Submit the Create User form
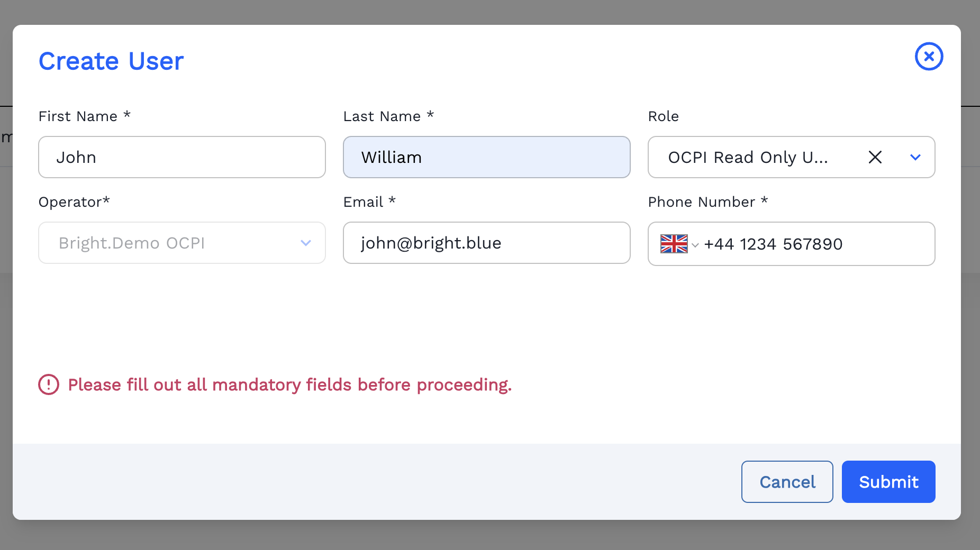Image resolution: width=980 pixels, height=550 pixels. coord(888,482)
